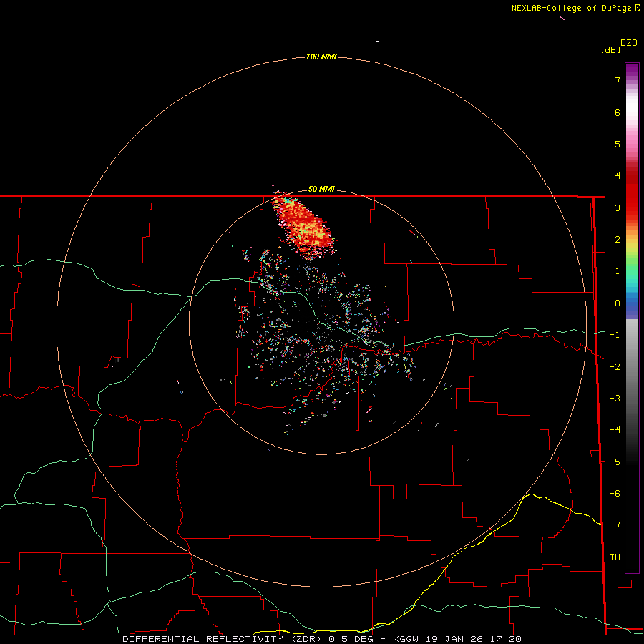Click the -4 value on colorbar
The image size is (644, 644).
(x=615, y=429)
